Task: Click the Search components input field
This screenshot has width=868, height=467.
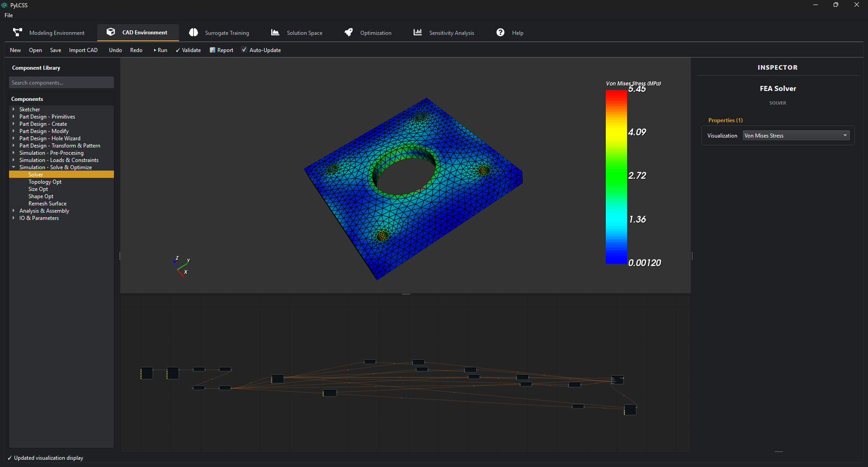Action: coord(61,83)
